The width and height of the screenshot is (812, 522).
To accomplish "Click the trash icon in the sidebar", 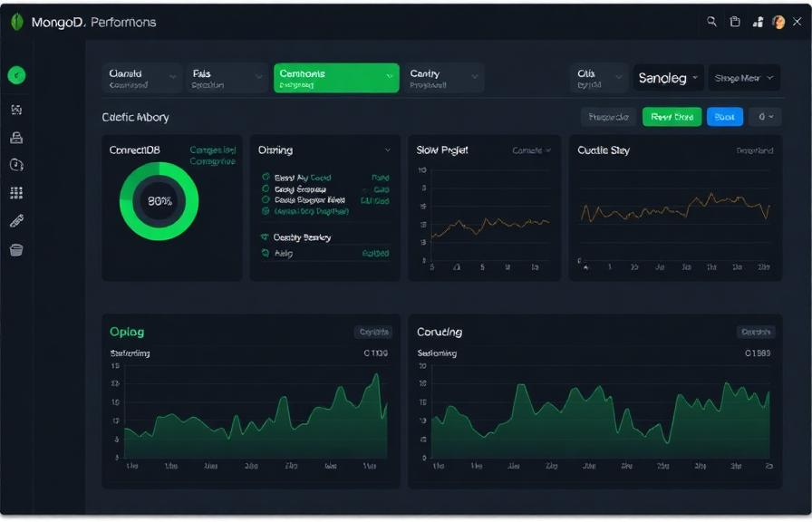I will (16, 250).
